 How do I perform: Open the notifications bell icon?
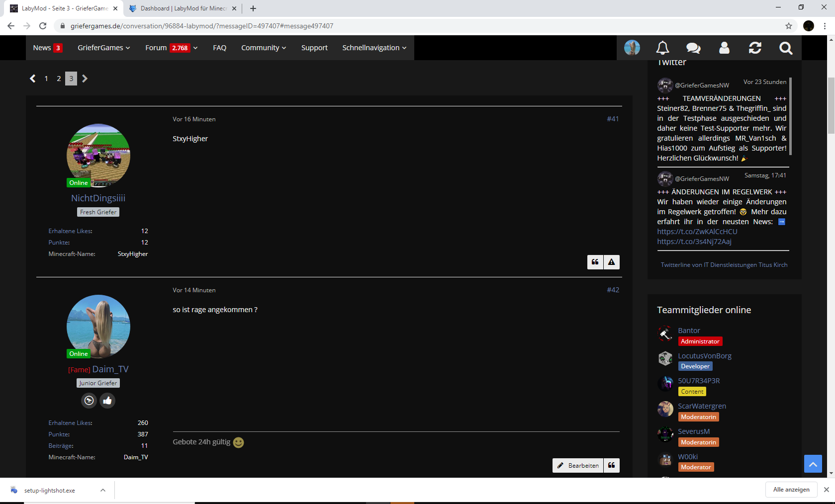pyautogui.click(x=662, y=48)
